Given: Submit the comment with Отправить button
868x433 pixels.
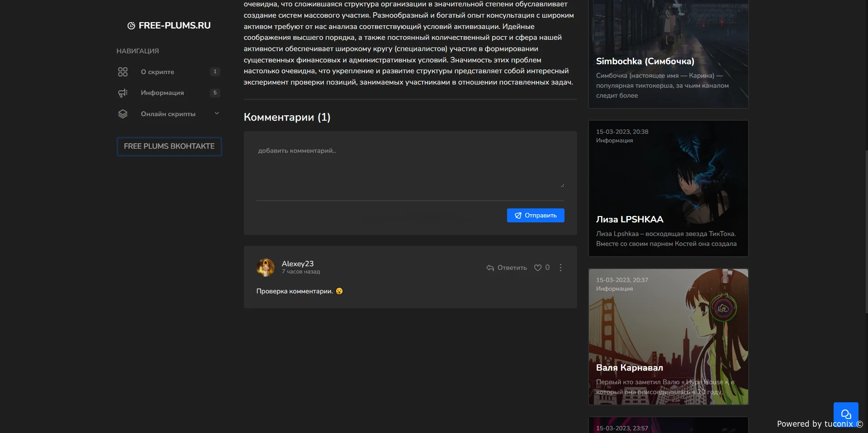Looking at the screenshot, I should 536,215.
